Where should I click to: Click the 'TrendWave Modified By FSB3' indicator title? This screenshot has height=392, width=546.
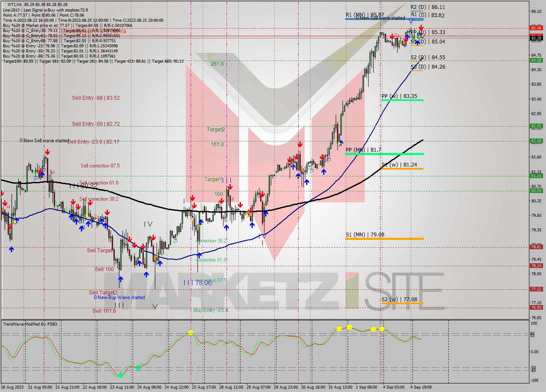pos(30,324)
